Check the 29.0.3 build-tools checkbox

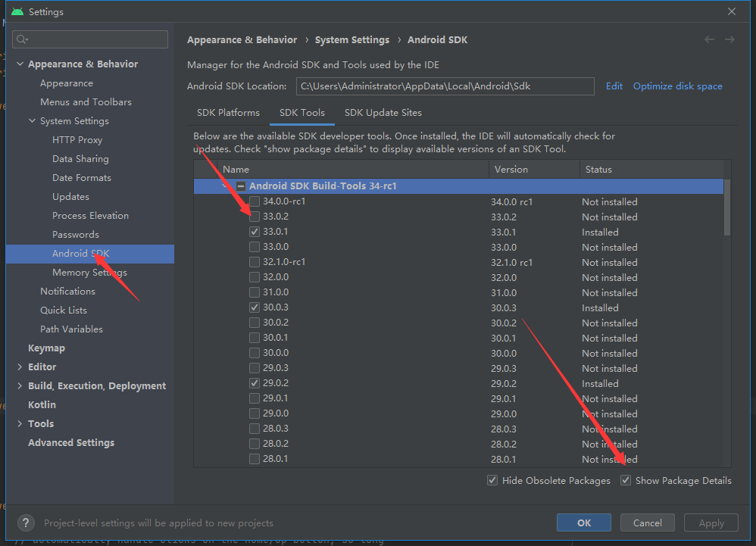click(255, 368)
